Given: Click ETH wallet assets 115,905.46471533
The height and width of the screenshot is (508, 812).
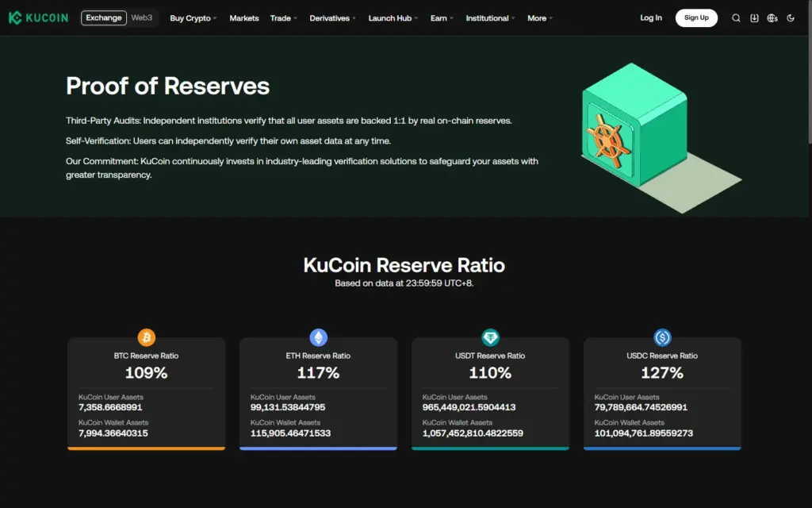Looking at the screenshot, I should pyautogui.click(x=290, y=433).
